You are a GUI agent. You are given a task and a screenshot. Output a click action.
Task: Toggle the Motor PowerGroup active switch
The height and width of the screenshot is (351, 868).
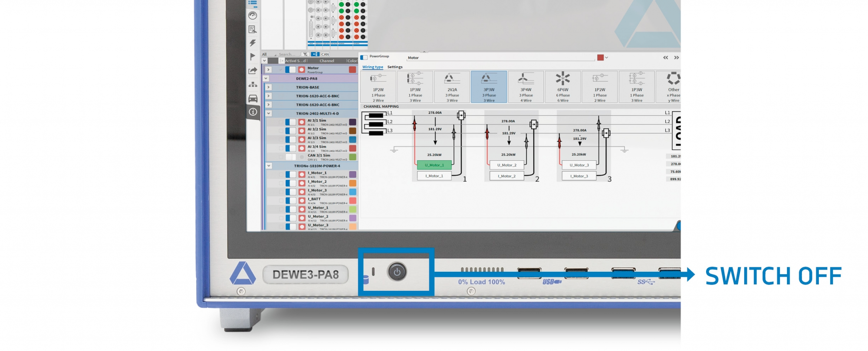[290, 69]
